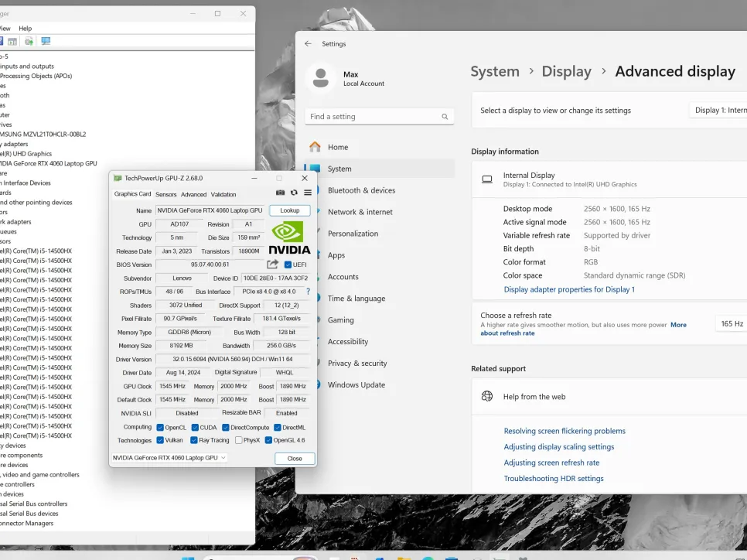
Task: Click the BIOS export share icon
Action: (272, 265)
